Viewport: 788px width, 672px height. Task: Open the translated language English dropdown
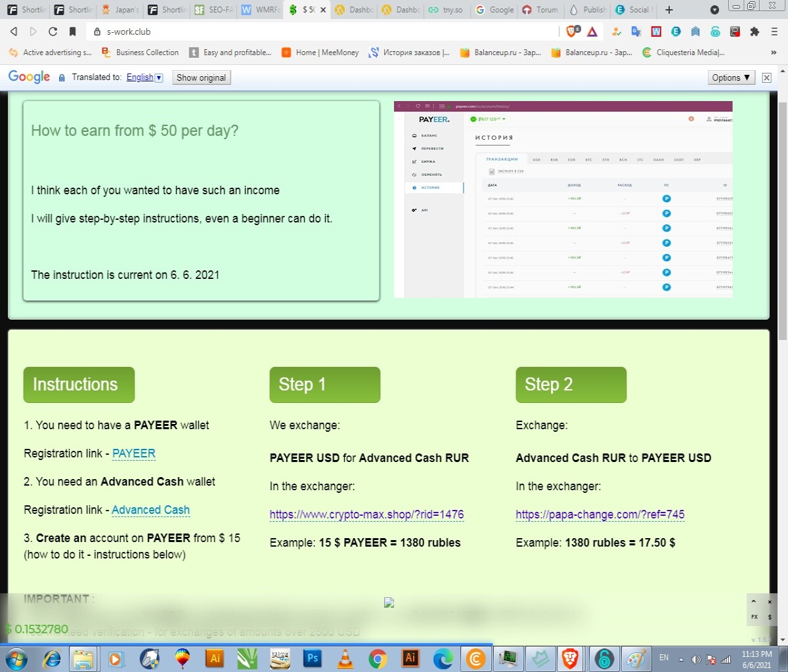[x=144, y=77]
